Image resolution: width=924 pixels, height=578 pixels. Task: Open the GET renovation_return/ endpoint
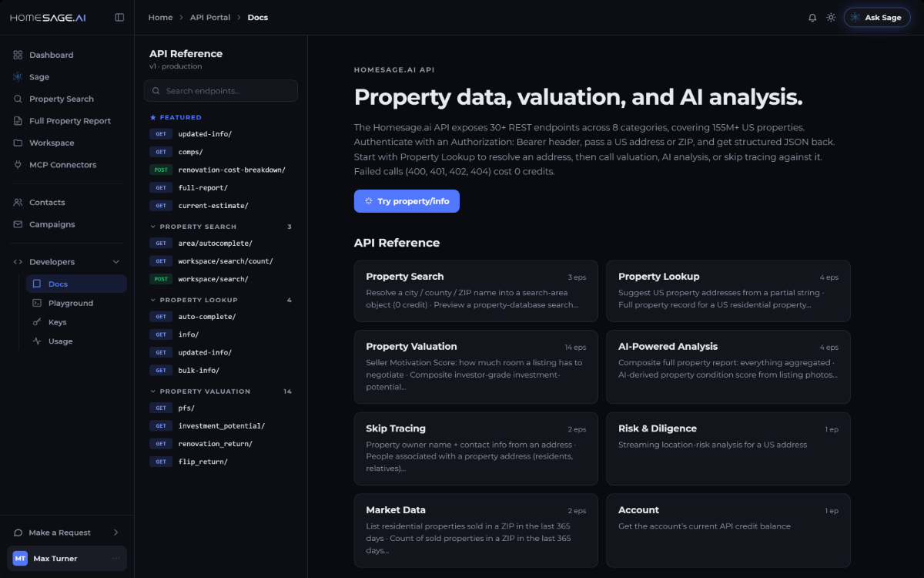pyautogui.click(x=221, y=444)
